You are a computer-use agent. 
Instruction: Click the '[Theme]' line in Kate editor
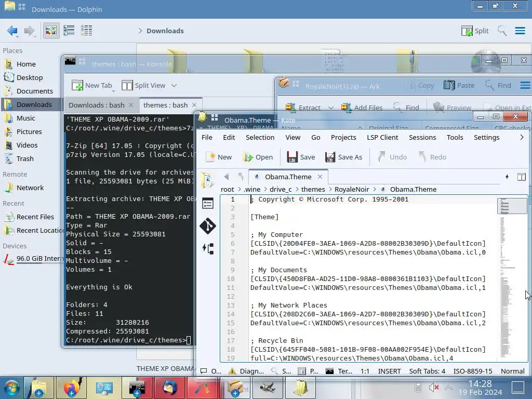(x=264, y=217)
